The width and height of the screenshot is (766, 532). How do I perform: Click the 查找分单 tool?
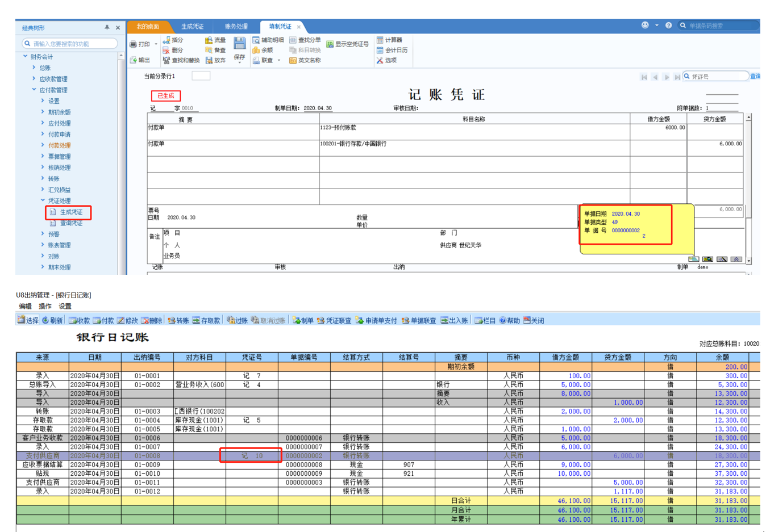[305, 40]
